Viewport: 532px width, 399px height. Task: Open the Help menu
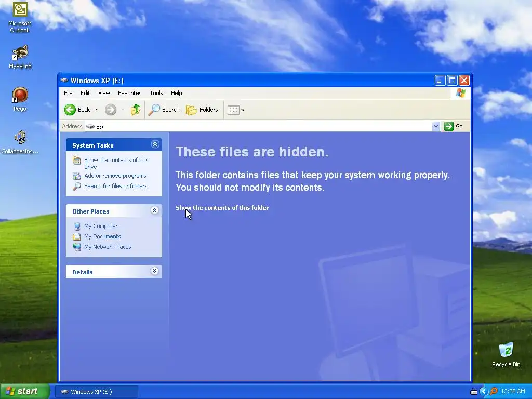point(177,93)
